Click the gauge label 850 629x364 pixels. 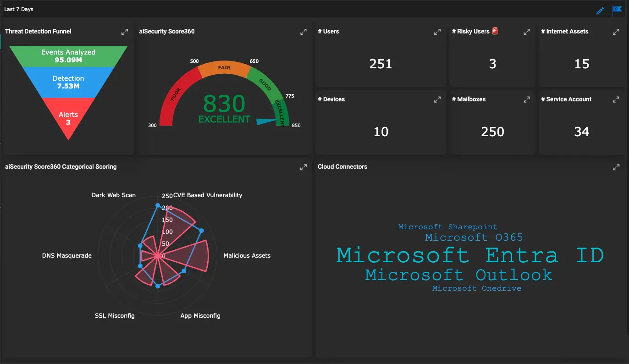[296, 126]
